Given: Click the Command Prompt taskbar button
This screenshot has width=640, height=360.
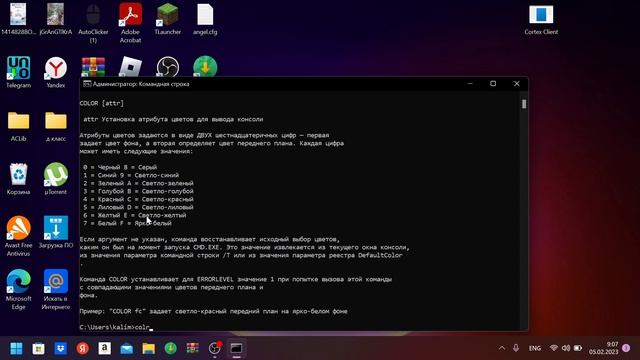Looking at the screenshot, I should [x=237, y=348].
